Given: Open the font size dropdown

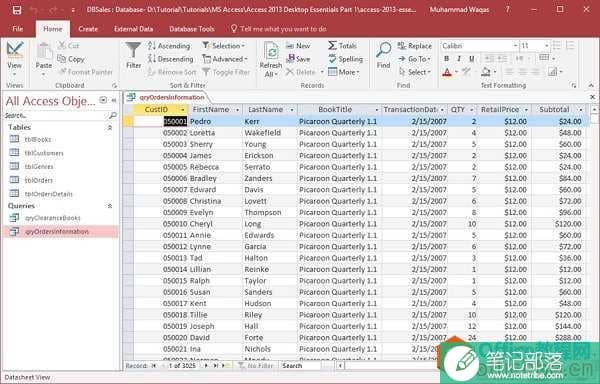Looking at the screenshot, I should [547, 46].
